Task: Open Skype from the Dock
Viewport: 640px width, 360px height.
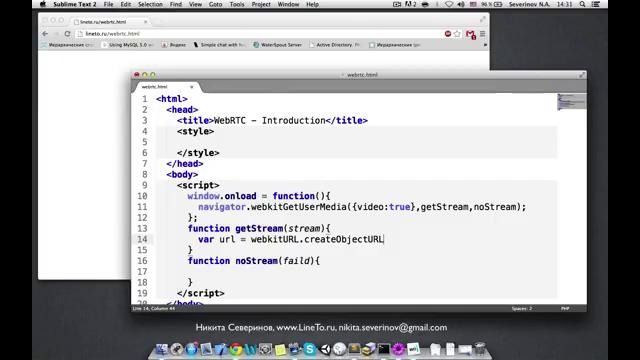Action: coord(310,349)
